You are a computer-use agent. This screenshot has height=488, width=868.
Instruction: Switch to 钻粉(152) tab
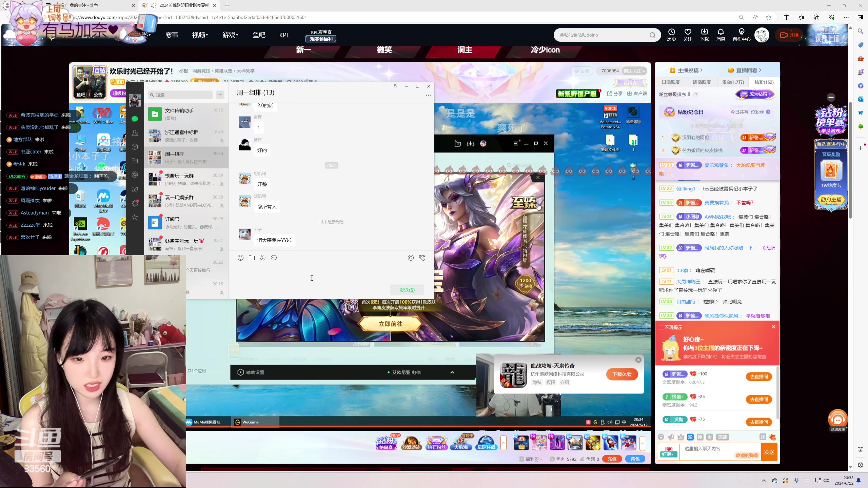[x=764, y=82]
